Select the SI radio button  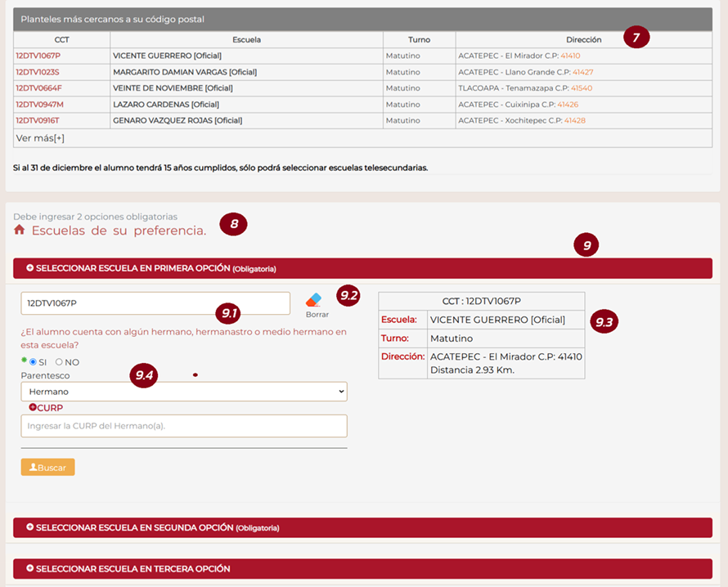(33, 362)
